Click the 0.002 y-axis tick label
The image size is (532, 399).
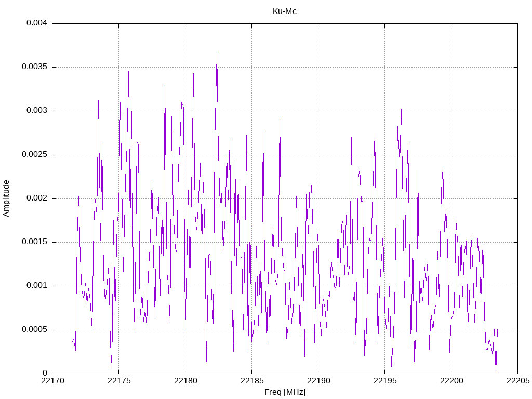coord(37,198)
